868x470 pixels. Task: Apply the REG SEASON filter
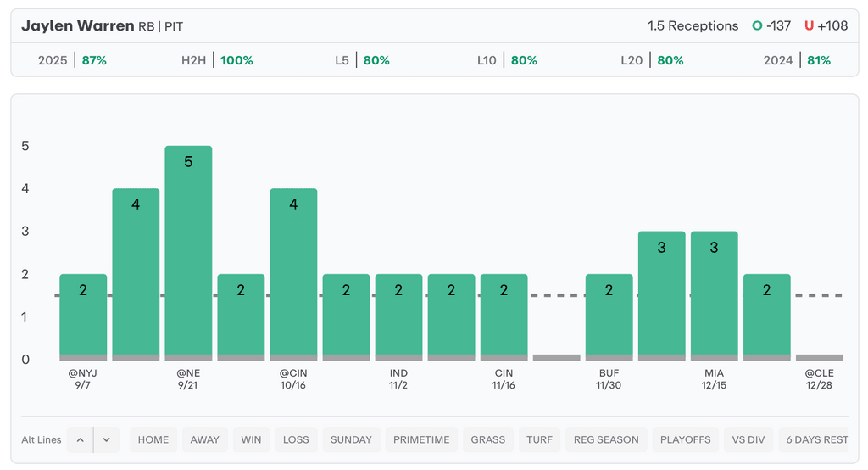pyautogui.click(x=606, y=439)
